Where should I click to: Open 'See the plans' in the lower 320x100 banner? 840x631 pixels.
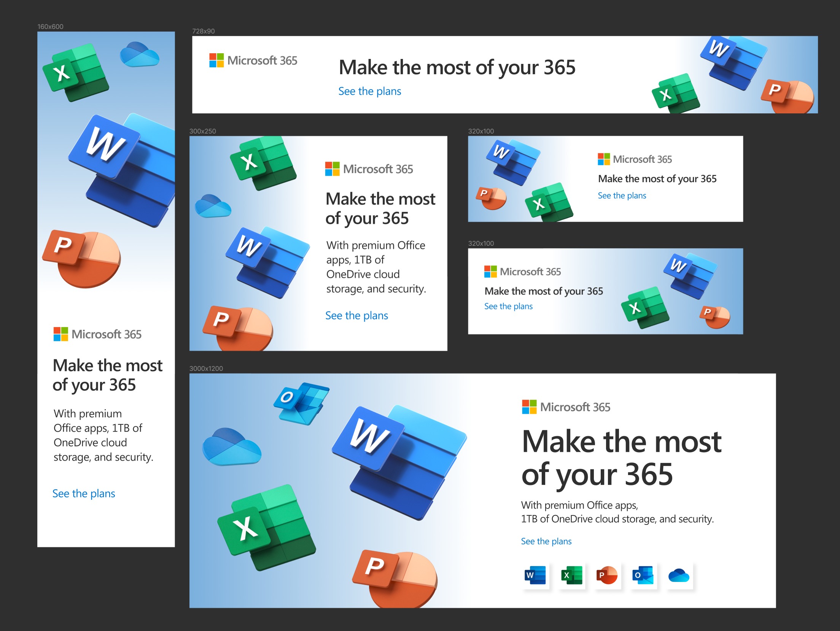(509, 306)
